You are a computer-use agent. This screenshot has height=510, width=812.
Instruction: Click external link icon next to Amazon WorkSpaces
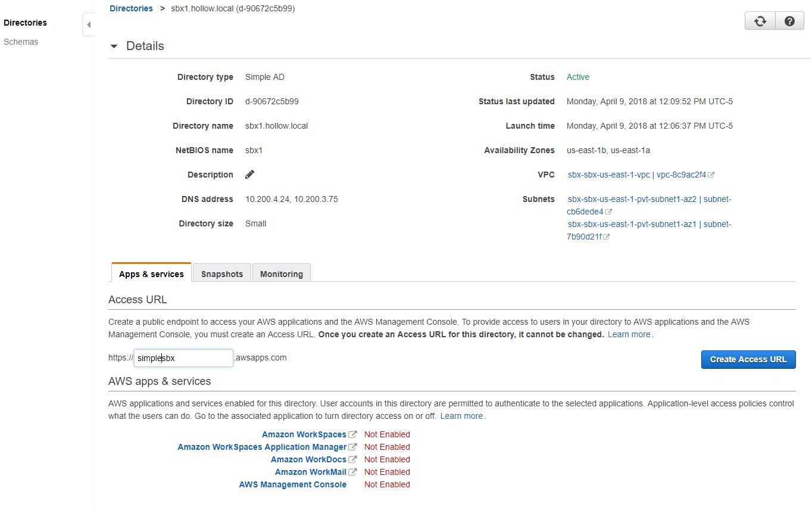coord(353,435)
